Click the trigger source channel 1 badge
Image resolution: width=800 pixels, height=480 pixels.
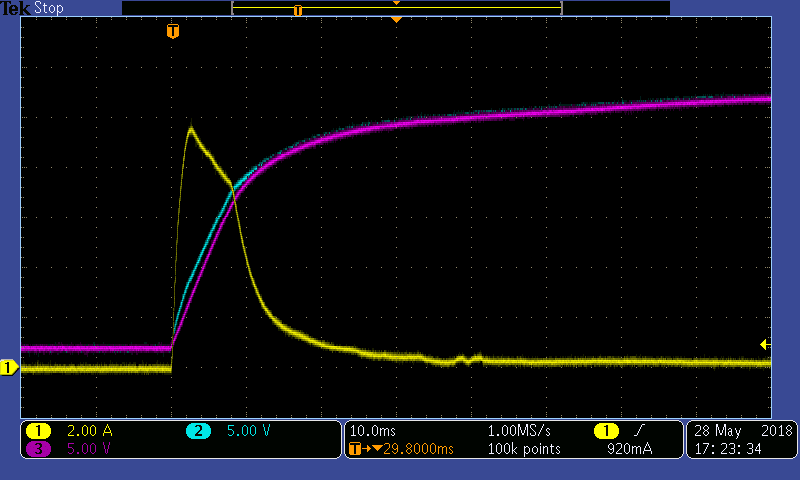pos(606,431)
